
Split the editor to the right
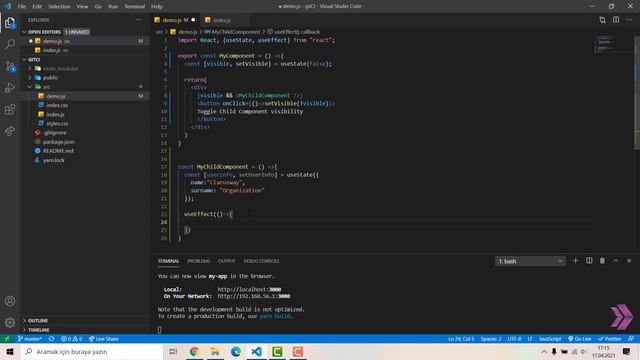pyautogui.click(x=616, y=20)
